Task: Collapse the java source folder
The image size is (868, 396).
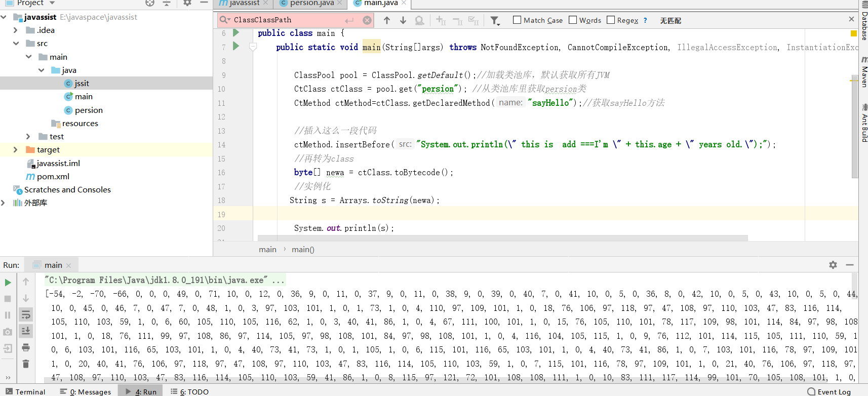Action: click(41, 70)
